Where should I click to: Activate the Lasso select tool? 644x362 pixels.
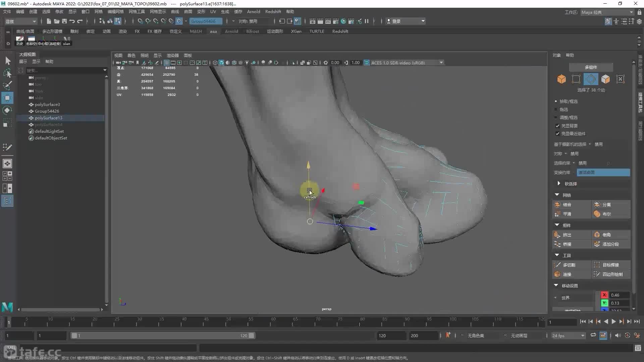click(x=7, y=73)
